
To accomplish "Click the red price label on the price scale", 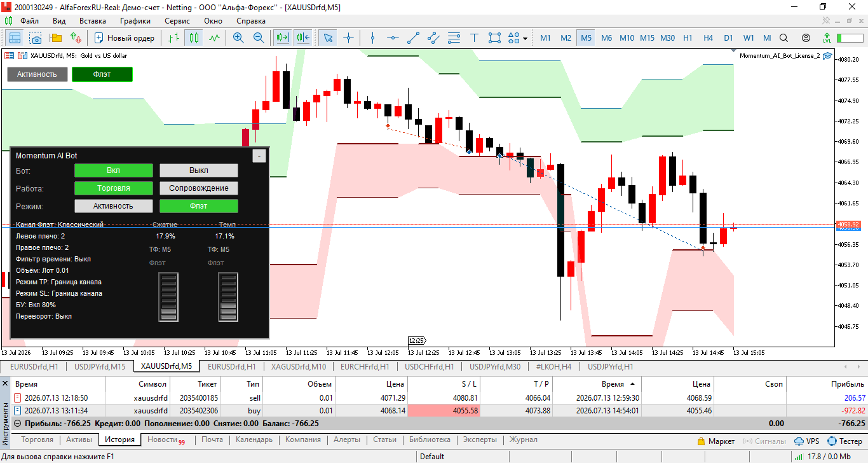I will point(848,225).
